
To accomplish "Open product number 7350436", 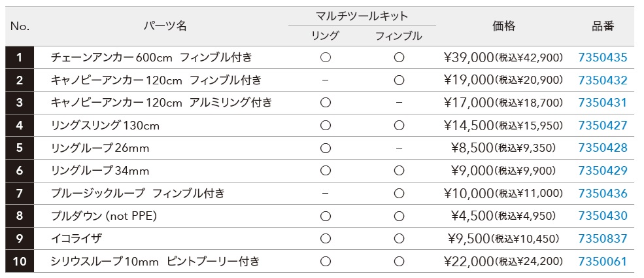I will (x=603, y=194).
